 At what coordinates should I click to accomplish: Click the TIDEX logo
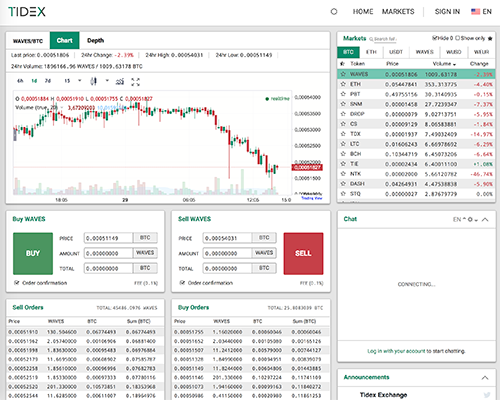point(27,12)
